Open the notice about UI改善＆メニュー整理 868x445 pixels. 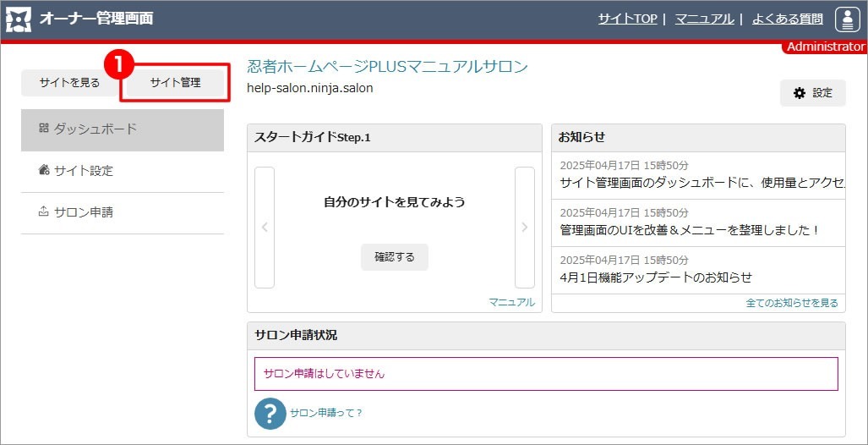point(690,229)
